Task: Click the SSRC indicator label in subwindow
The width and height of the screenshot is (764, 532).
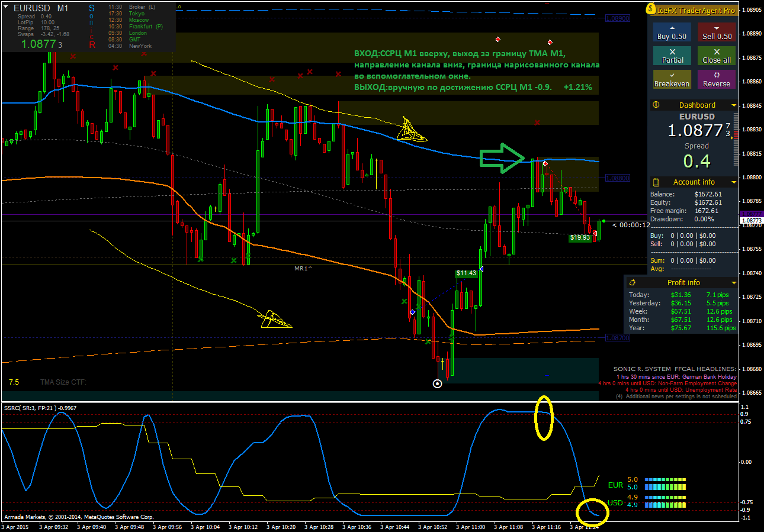Action: pyautogui.click(x=40, y=408)
